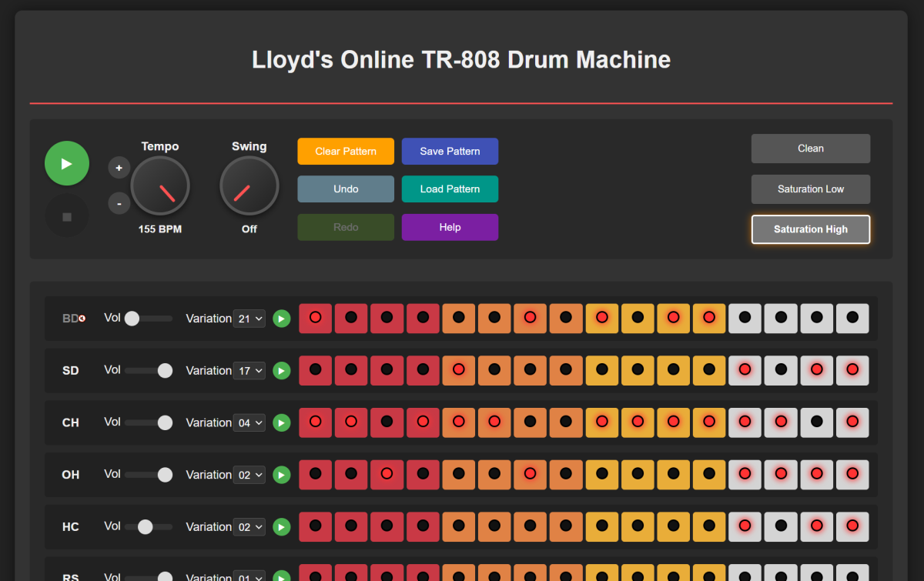Undo the last change
924x581 pixels.
[x=346, y=189]
